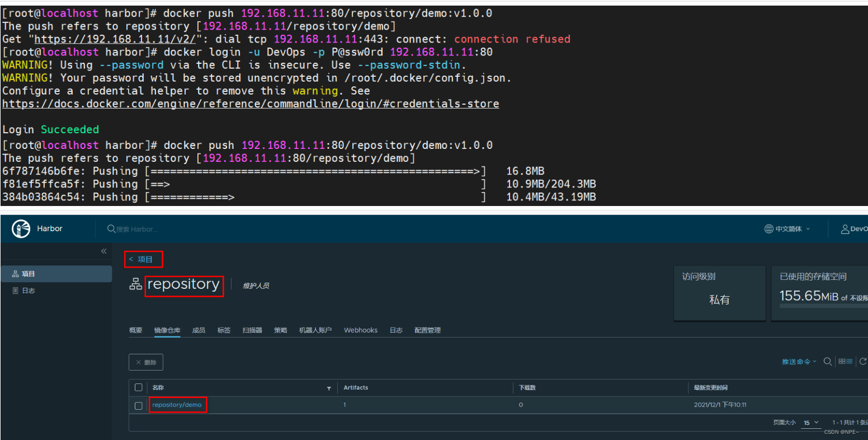
Task: Click the 访问级别 label
Action: 699,277
